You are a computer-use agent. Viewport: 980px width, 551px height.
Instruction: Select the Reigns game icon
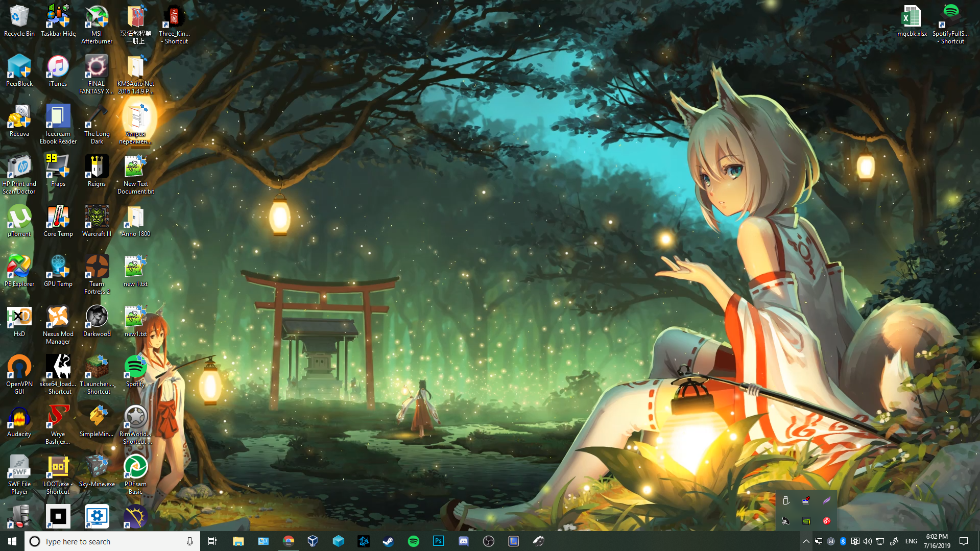click(x=97, y=171)
